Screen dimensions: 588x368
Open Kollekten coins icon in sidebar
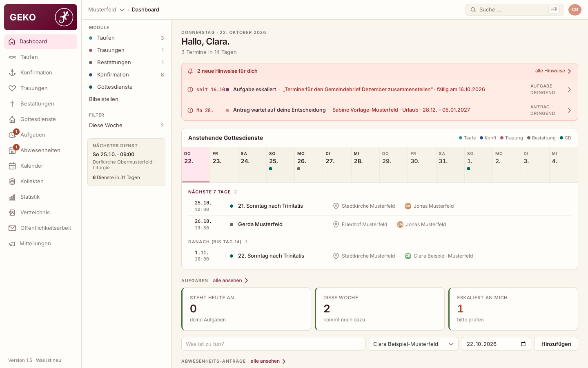tap(12, 182)
